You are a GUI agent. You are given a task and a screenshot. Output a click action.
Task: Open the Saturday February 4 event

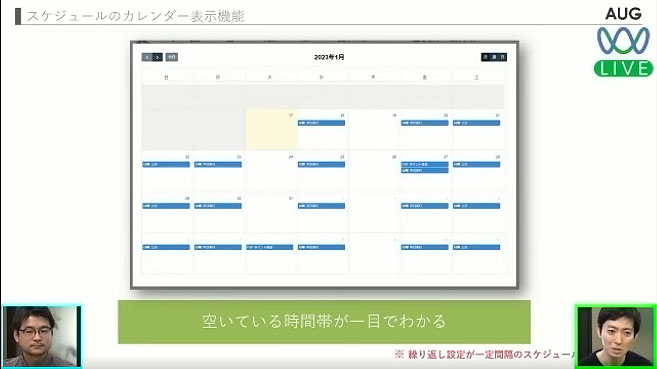pos(476,206)
